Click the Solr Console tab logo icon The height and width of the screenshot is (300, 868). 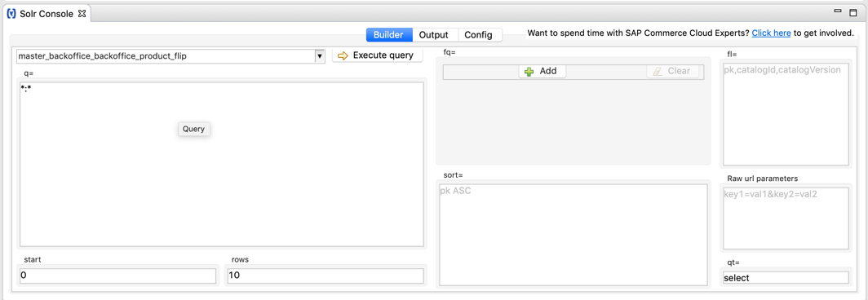(11, 14)
